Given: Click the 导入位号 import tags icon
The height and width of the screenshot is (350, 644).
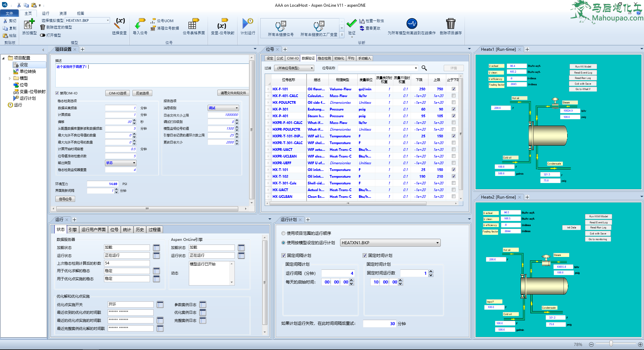Looking at the screenshot, I should coord(140,24).
